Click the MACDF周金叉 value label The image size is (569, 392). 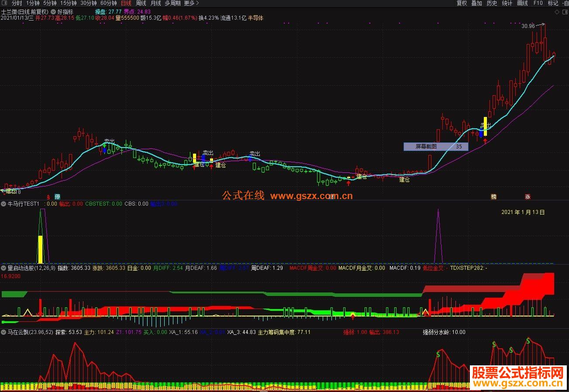(313, 268)
